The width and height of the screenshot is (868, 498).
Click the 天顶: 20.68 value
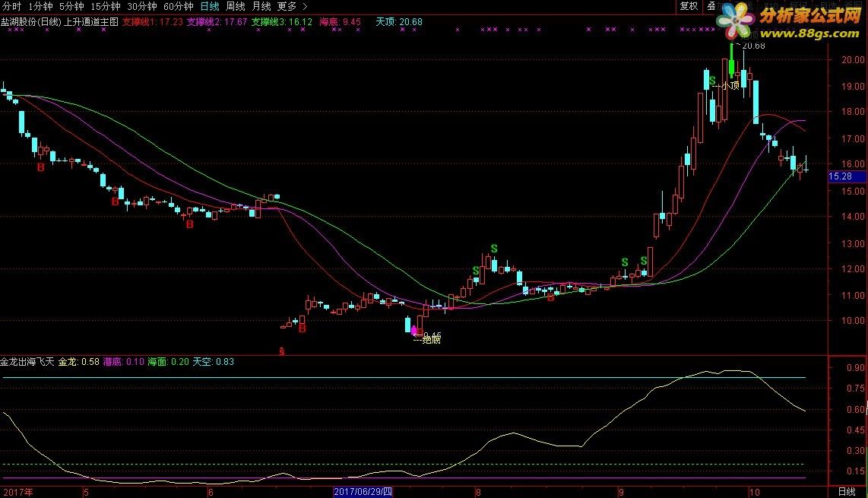pos(398,22)
